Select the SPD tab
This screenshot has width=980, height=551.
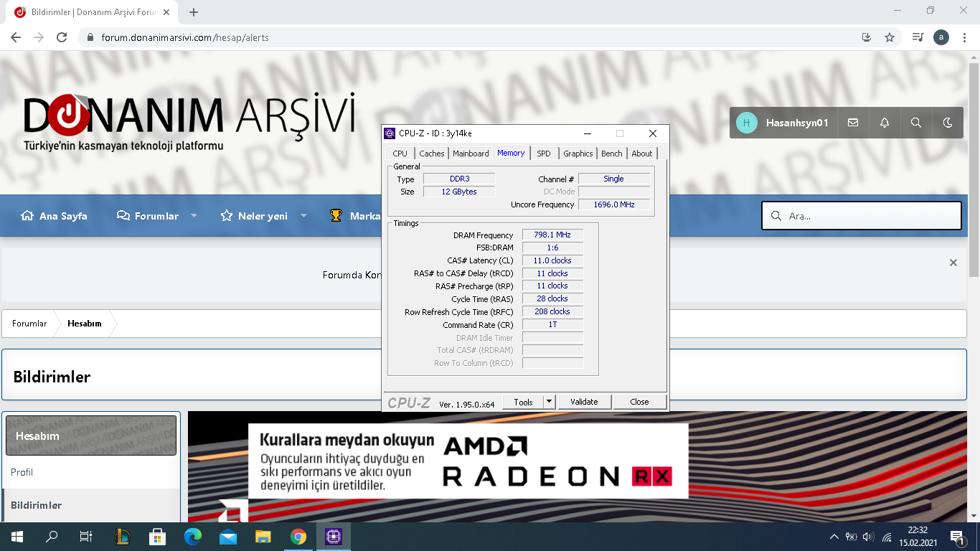coord(544,154)
